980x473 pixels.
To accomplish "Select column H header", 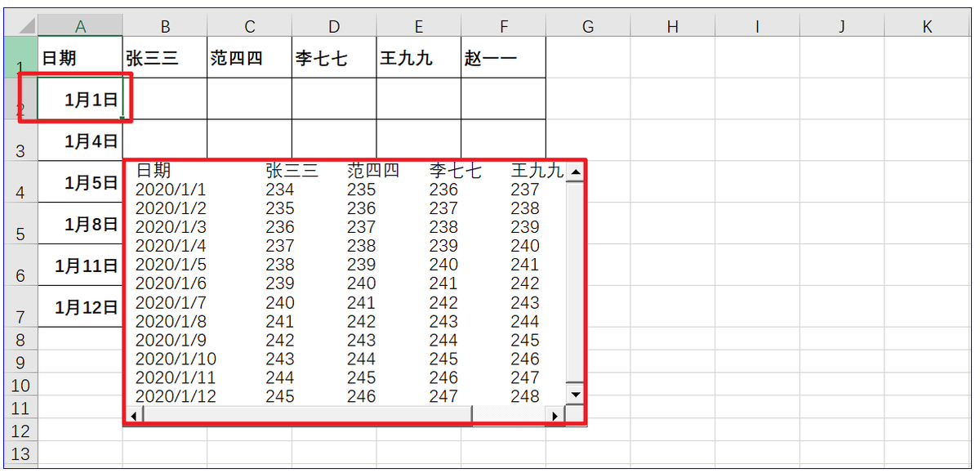I will [x=672, y=26].
